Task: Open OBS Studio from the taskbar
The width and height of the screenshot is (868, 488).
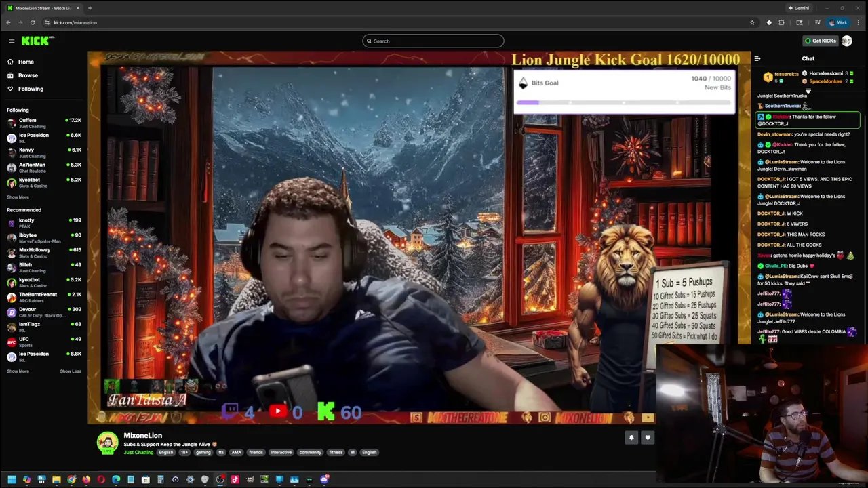Action: pos(220,480)
